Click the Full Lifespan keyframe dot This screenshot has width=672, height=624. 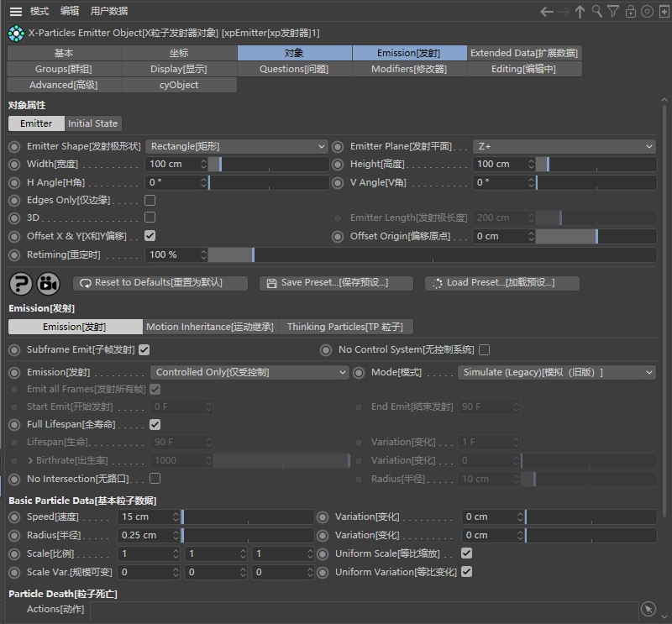tap(14, 425)
